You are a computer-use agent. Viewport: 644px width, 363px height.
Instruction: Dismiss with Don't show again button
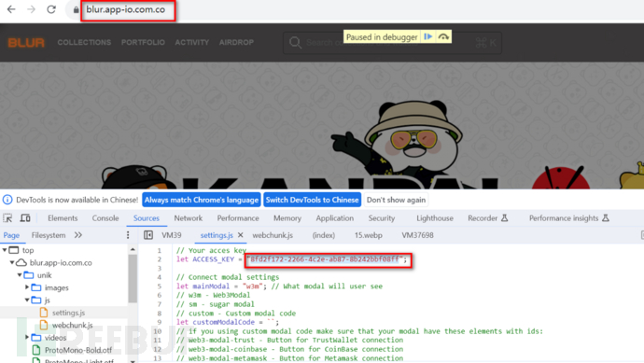pyautogui.click(x=396, y=200)
